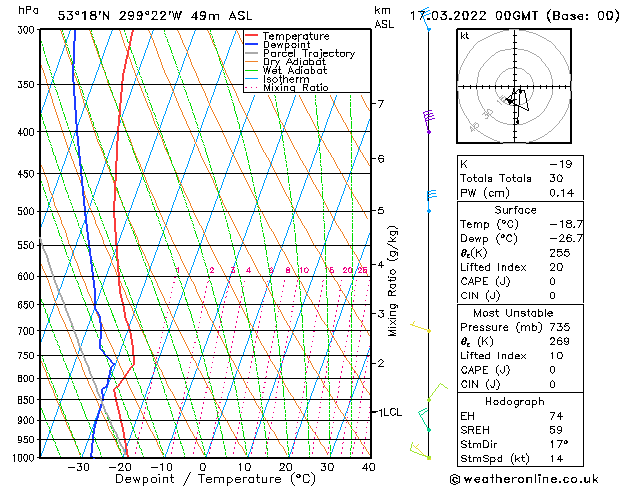Click the '1LCL' marker on altitude axis
Image resolution: width=629 pixels, height=486 pixels.
click(x=390, y=412)
